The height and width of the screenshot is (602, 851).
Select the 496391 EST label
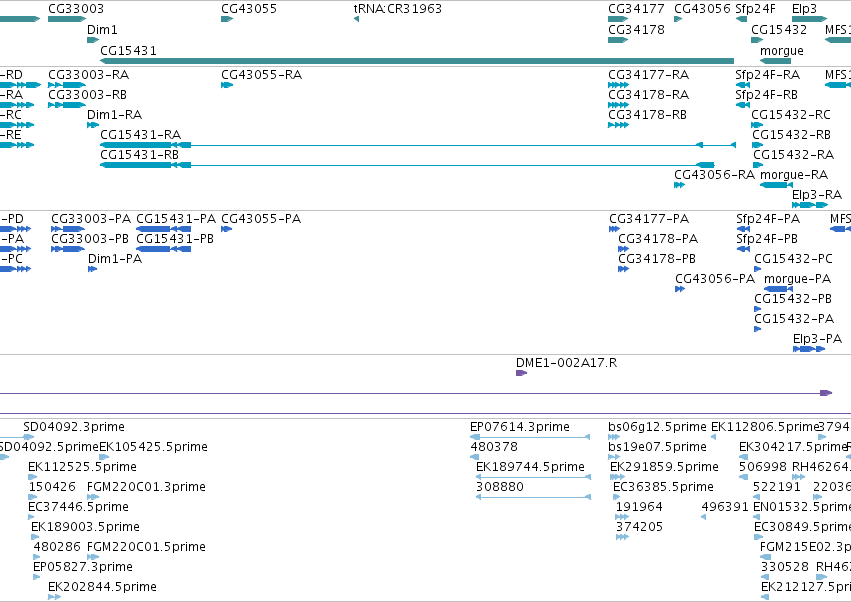pyautogui.click(x=725, y=506)
